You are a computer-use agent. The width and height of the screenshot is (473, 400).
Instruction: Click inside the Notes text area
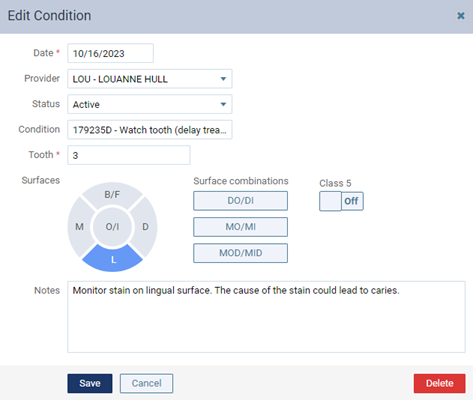tap(266, 317)
